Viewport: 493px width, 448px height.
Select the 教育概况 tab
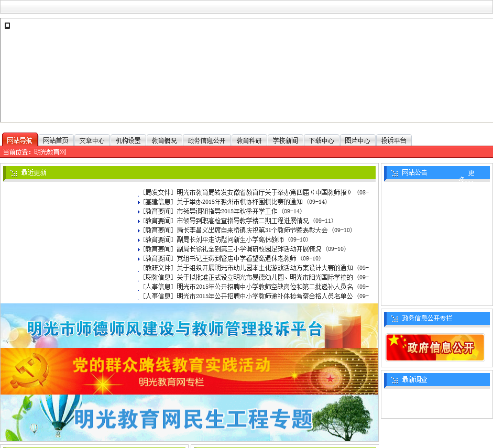pyautogui.click(x=164, y=140)
